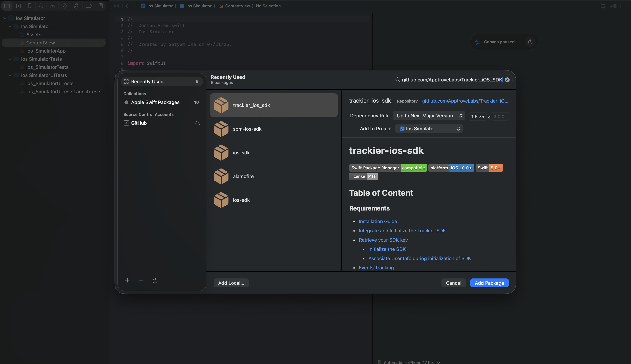Click the add collection plus icon

[127, 280]
